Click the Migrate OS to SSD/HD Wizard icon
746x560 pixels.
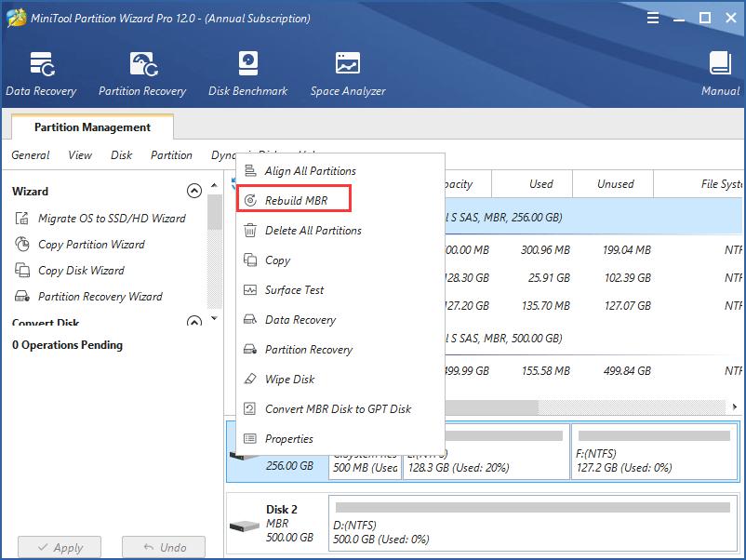(x=22, y=219)
